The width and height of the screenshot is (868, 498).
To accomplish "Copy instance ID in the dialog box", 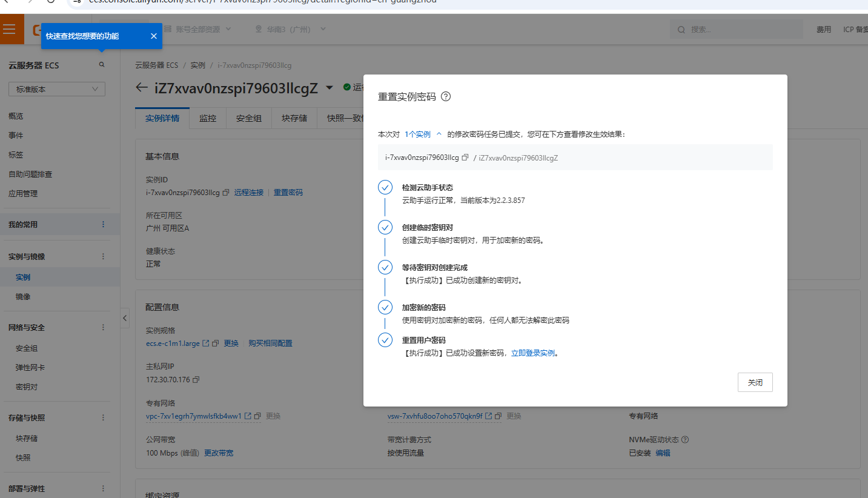I will pyautogui.click(x=465, y=158).
